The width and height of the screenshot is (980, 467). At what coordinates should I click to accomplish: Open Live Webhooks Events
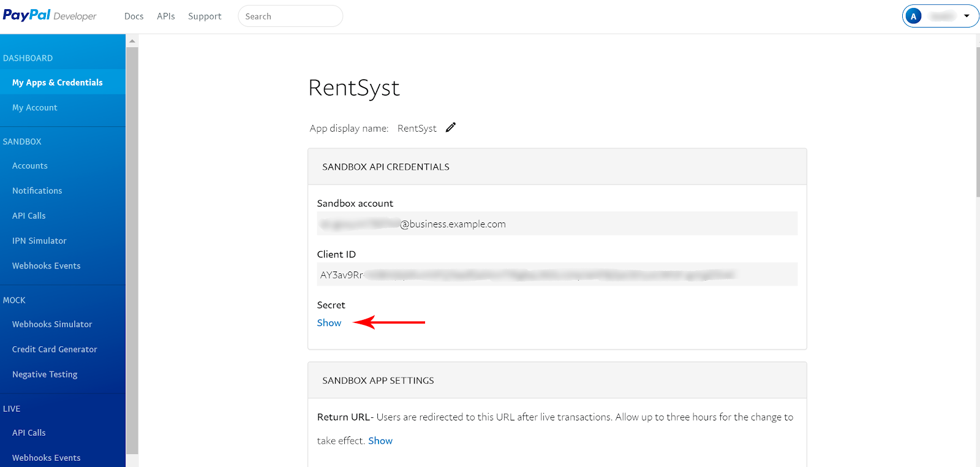pos(47,458)
